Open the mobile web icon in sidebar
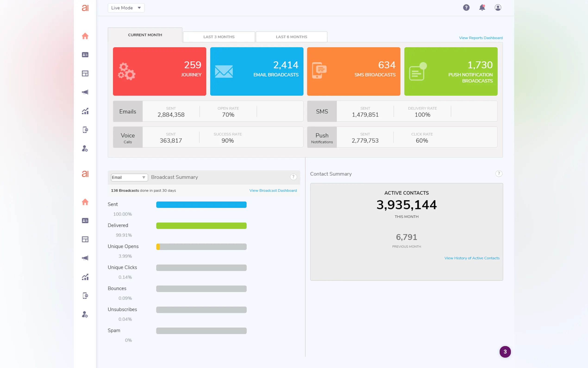The image size is (588, 368). 85,130
